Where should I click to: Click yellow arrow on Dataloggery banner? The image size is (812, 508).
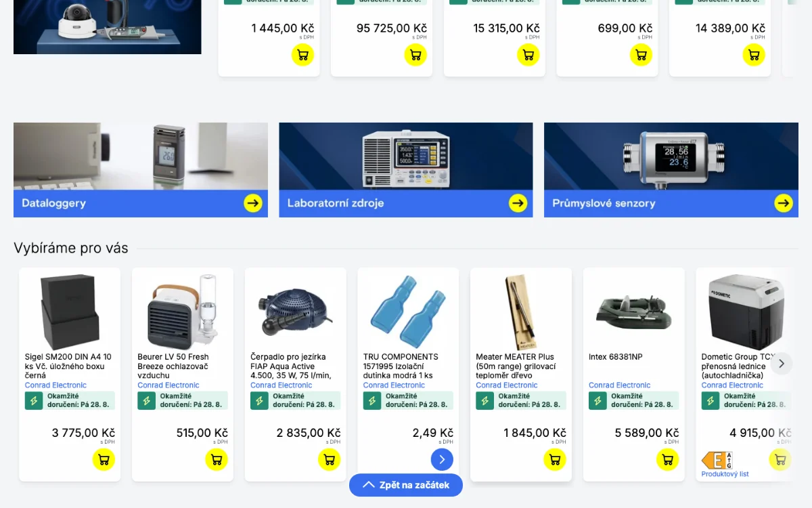point(253,203)
